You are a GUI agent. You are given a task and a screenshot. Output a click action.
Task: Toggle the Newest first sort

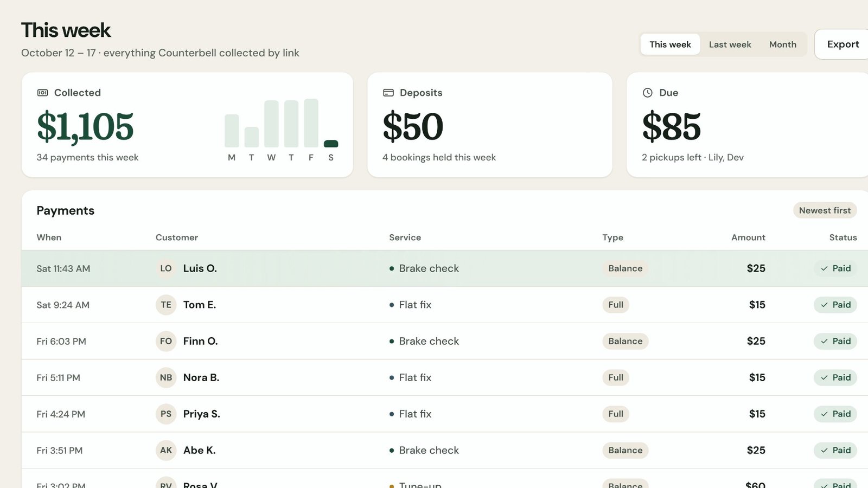pos(825,210)
